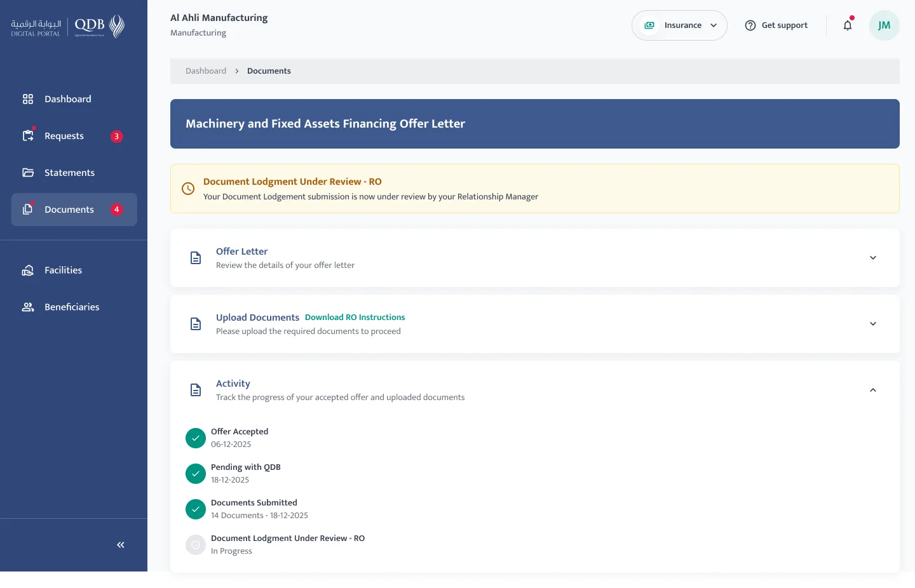Image resolution: width=915 pixels, height=588 pixels.
Task: Click Download RO Instructions link
Action: [x=355, y=317]
